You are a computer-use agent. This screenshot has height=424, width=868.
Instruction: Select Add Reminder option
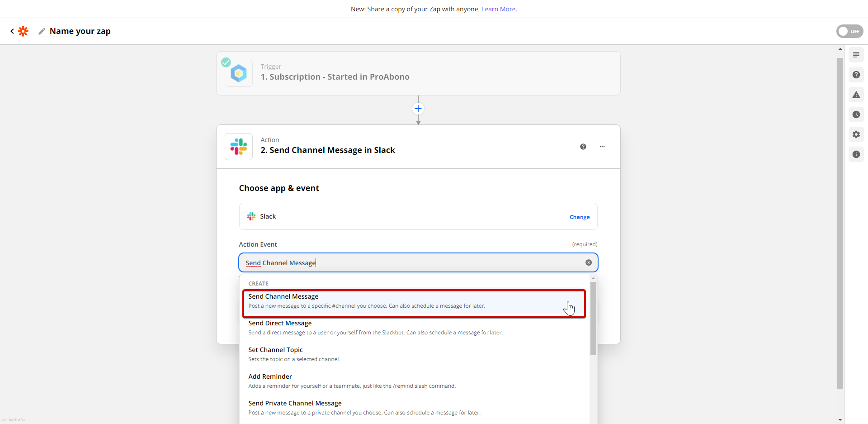tap(414, 381)
